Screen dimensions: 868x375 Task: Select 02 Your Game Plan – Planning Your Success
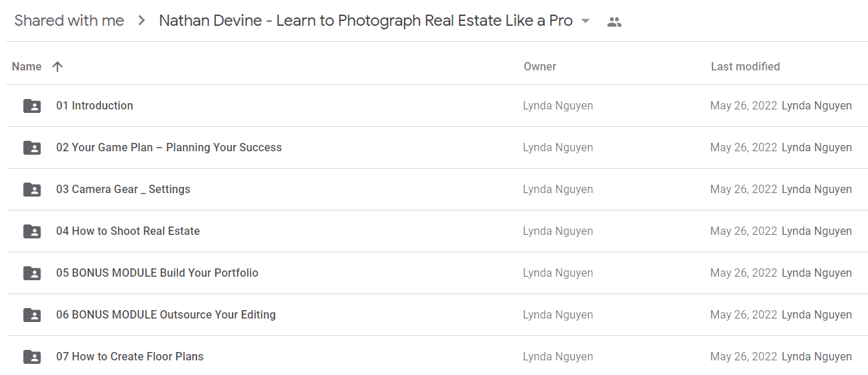[169, 148]
